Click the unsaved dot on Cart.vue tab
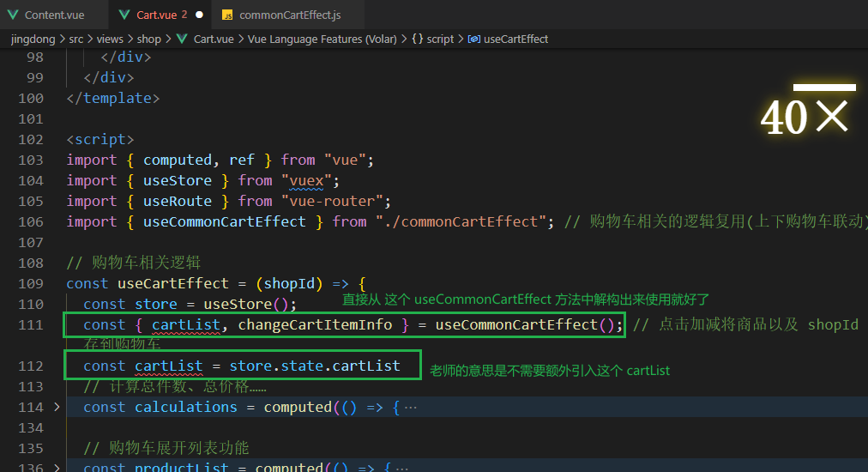Screen dimensions: 868x472 click(199, 15)
